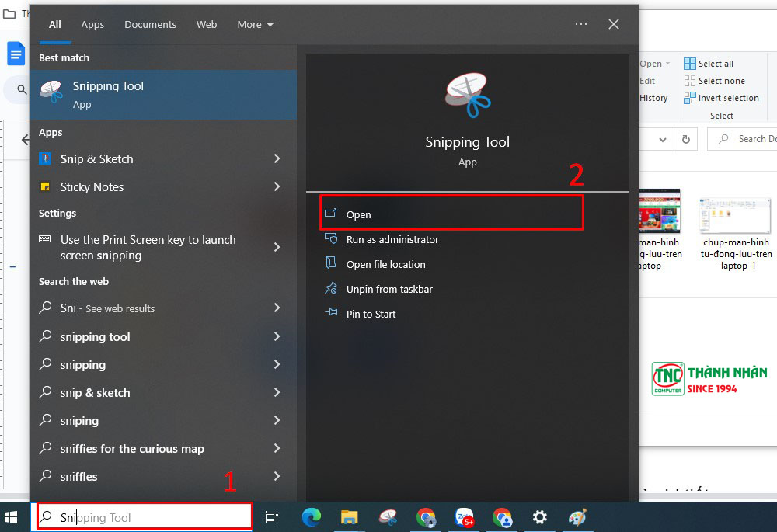
Task: Launch Microsoft Edge from the taskbar
Action: click(x=312, y=517)
